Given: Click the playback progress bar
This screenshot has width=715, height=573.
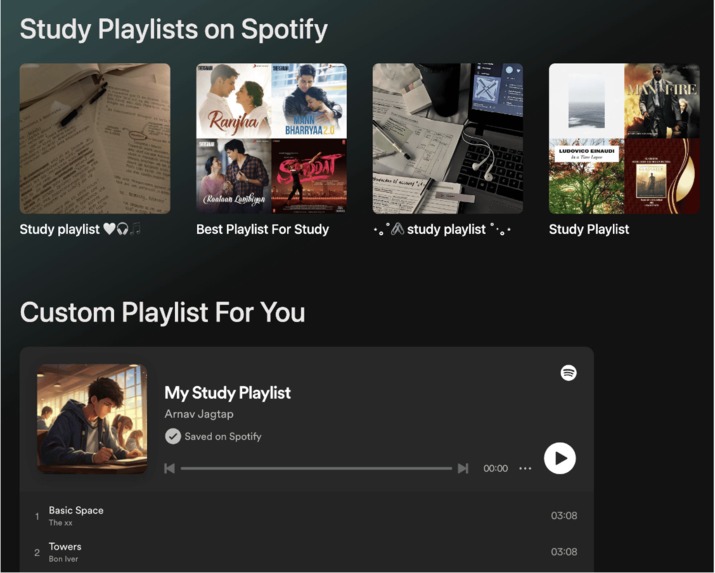Looking at the screenshot, I should click(x=316, y=468).
